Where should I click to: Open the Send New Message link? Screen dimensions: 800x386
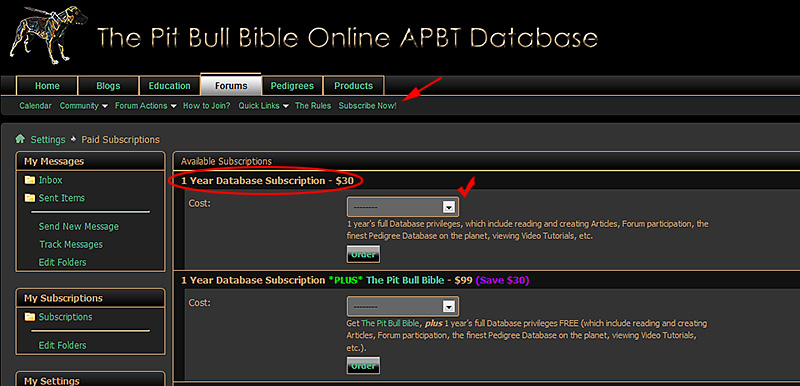tap(79, 226)
